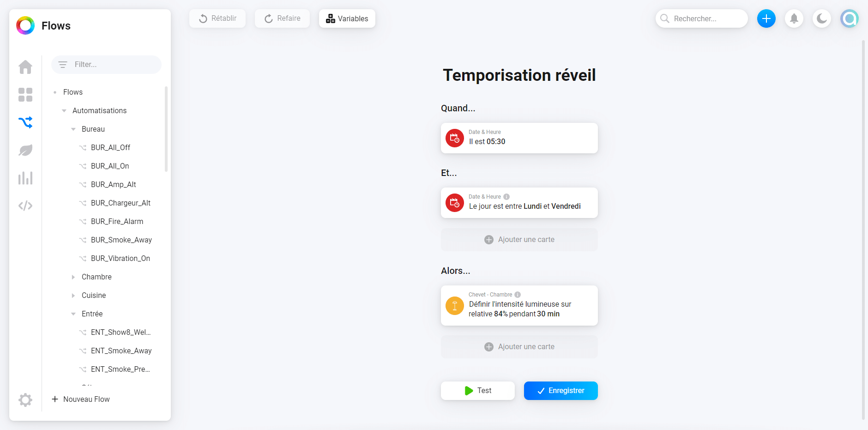Collapse the Bureau folder
This screenshot has height=430, width=868.
73,129
